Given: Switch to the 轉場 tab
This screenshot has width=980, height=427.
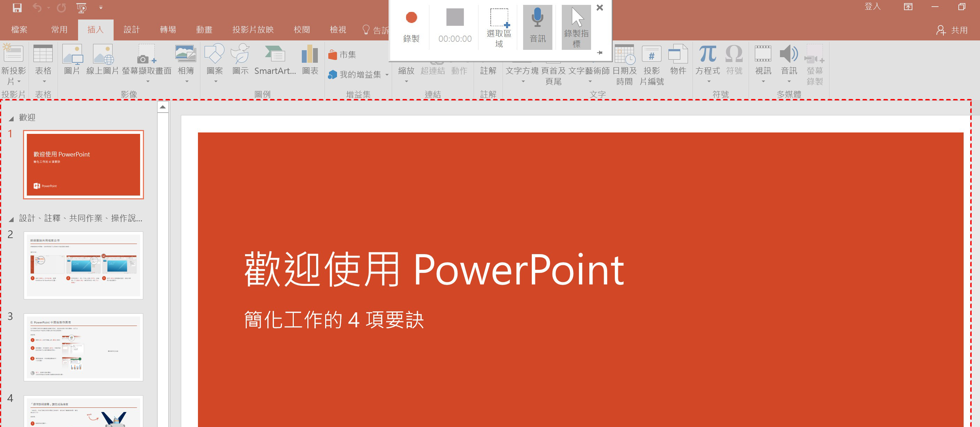Looking at the screenshot, I should pos(168,30).
